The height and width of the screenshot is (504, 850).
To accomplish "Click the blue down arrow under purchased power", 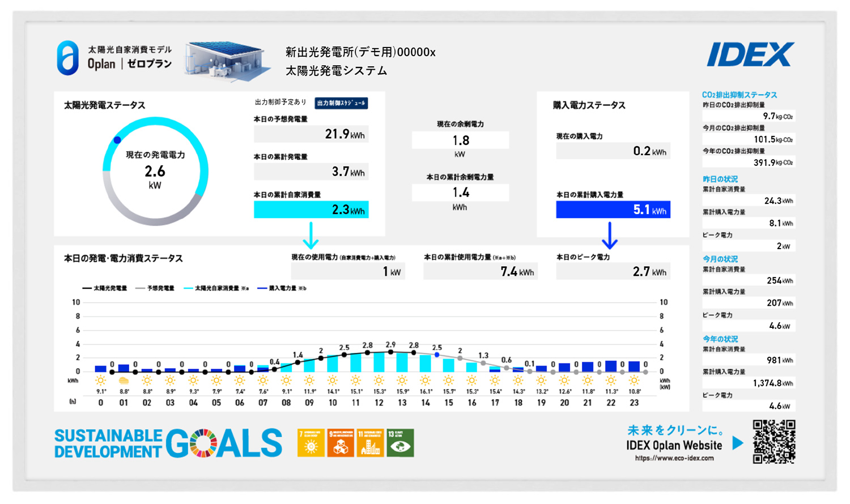I will (610, 236).
